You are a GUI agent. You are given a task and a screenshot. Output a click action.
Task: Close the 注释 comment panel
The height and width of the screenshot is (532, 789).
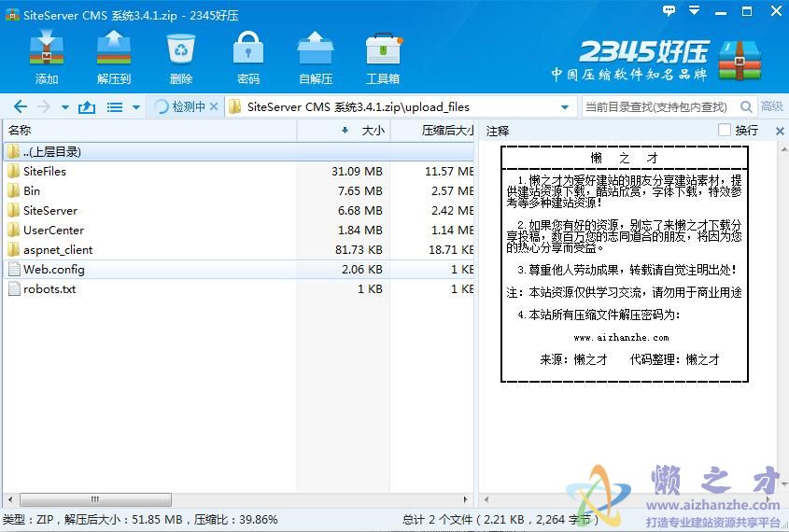click(x=780, y=132)
